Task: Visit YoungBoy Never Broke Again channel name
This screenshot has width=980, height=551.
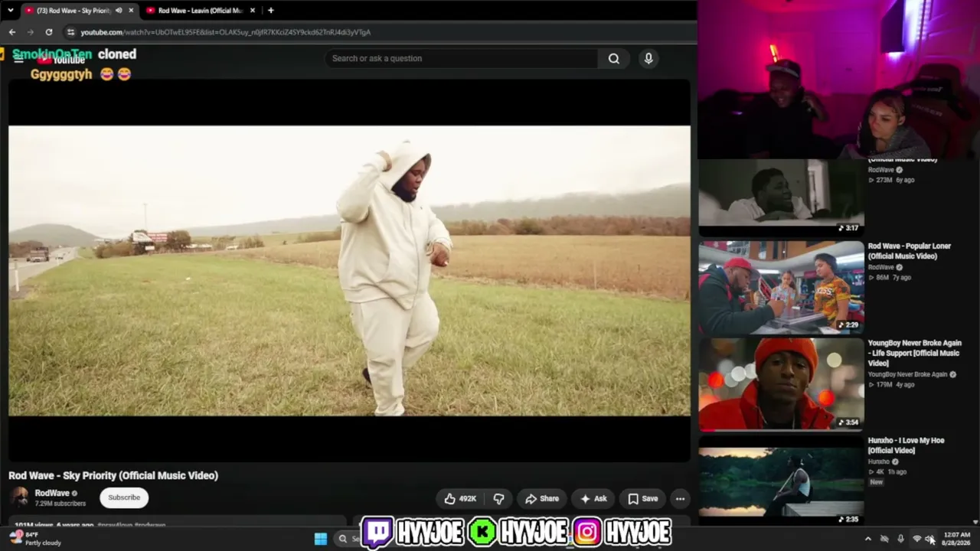Action: [x=908, y=375]
